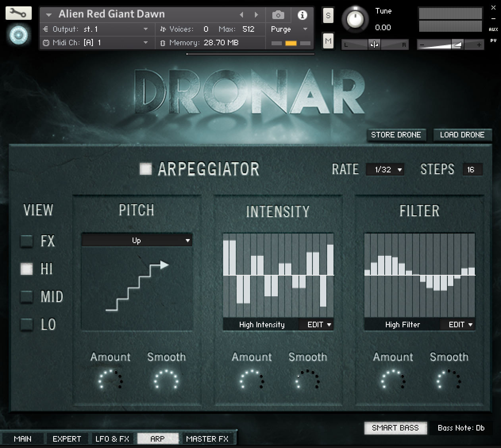
Task: Switch to the EXPERT tab
Action: coord(67,438)
